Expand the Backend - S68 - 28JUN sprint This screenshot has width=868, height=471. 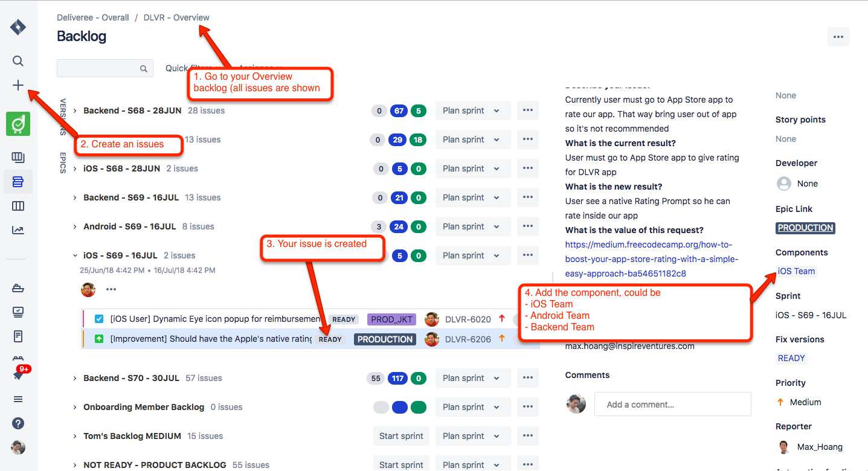coord(75,111)
